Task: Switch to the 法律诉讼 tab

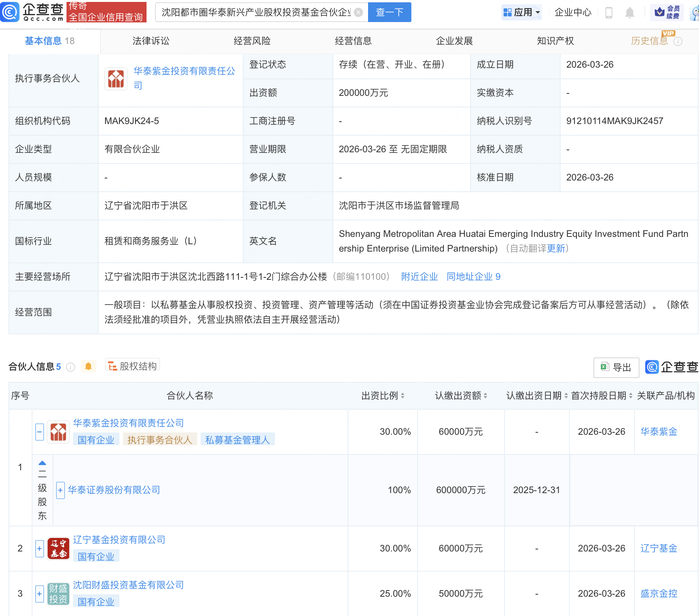Action: [x=151, y=41]
